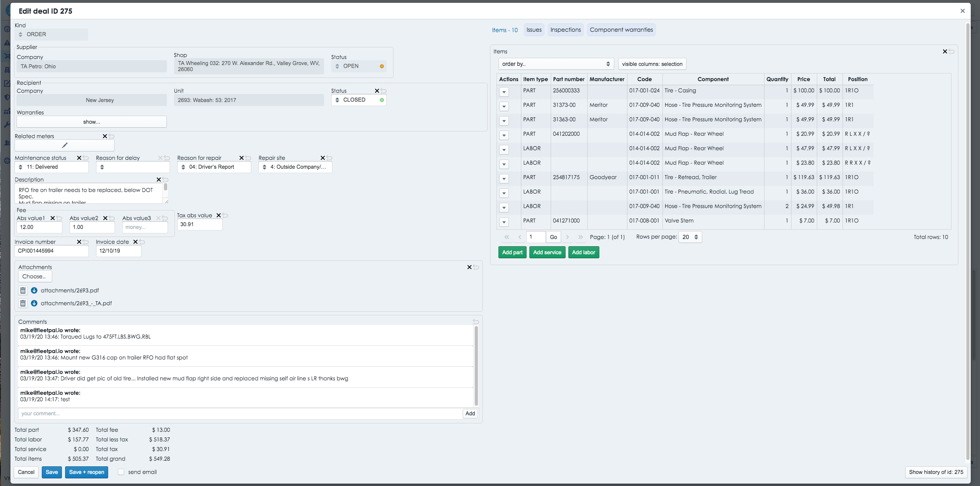
Task: Expand actions for Tire - Casing row
Action: pos(504,92)
